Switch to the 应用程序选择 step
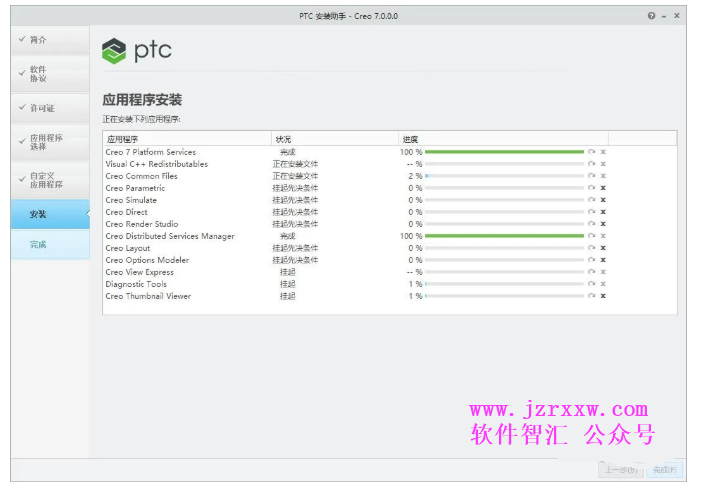 point(50,142)
